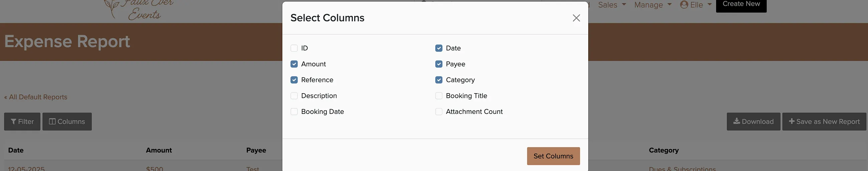
Task: Enable the Attachment Count checkbox
Action: click(439, 112)
